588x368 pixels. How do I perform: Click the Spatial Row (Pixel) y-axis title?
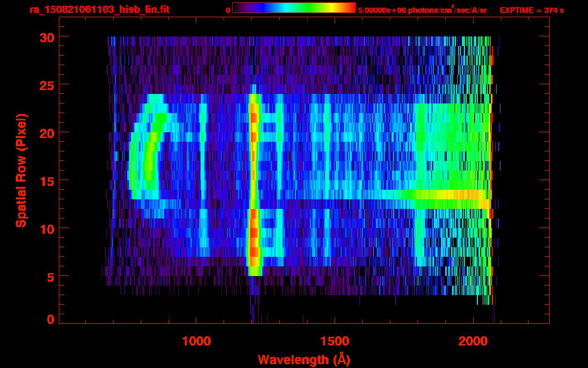pyautogui.click(x=21, y=170)
